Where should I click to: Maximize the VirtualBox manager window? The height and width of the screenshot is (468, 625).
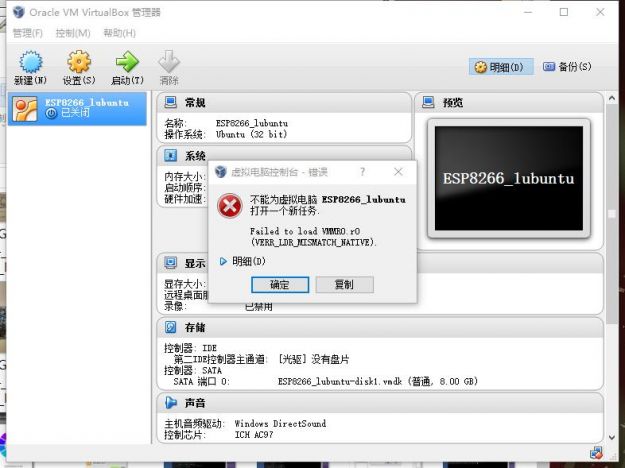pyautogui.click(x=564, y=12)
